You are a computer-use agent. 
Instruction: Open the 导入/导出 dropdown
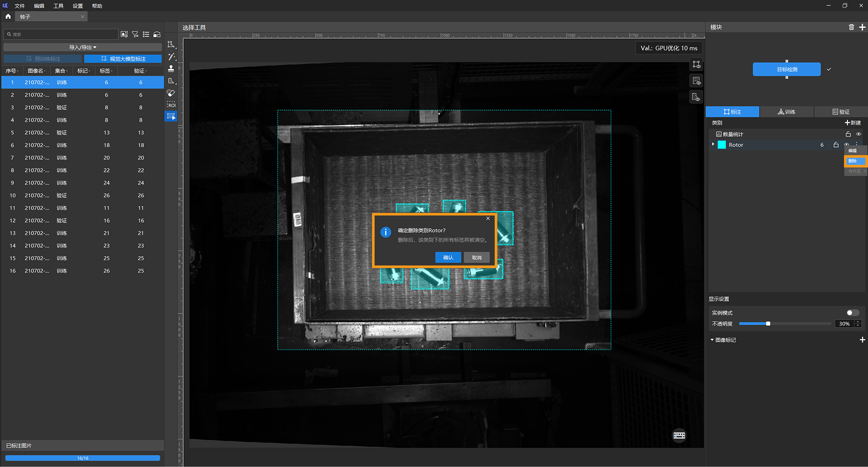click(82, 47)
